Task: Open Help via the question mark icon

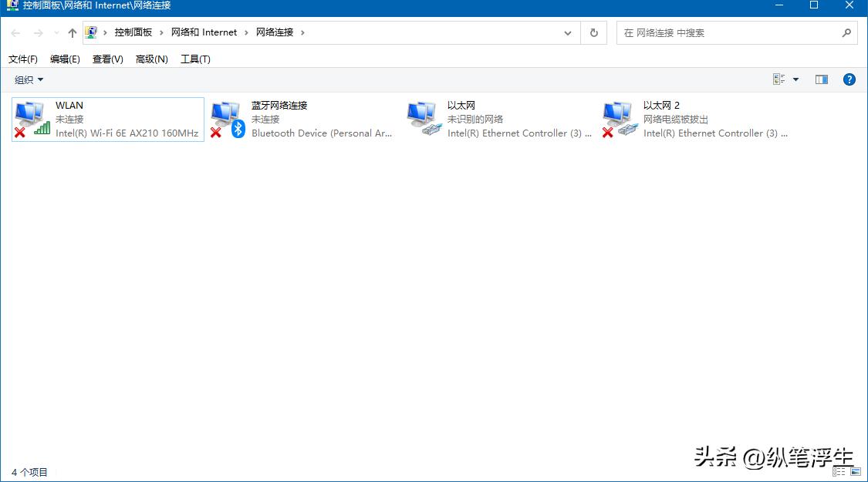Action: [849, 79]
